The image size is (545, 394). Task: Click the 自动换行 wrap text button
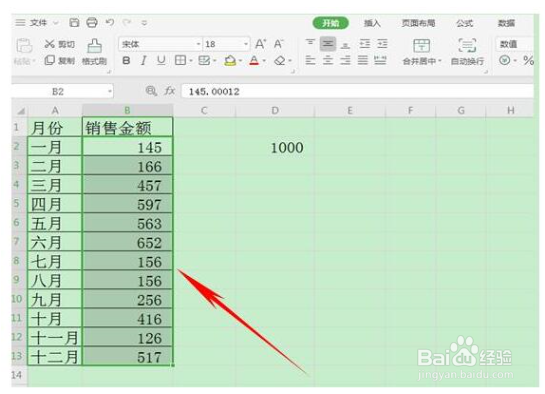467,52
